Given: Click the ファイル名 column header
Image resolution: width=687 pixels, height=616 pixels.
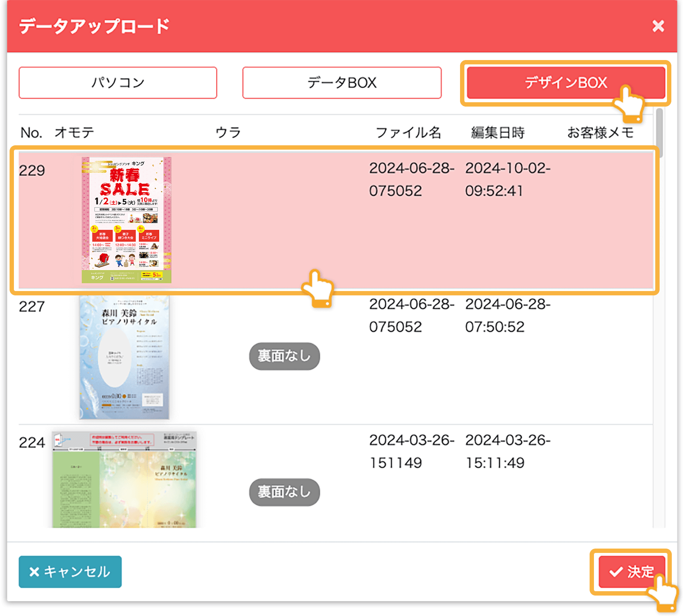Looking at the screenshot, I should [x=408, y=132].
